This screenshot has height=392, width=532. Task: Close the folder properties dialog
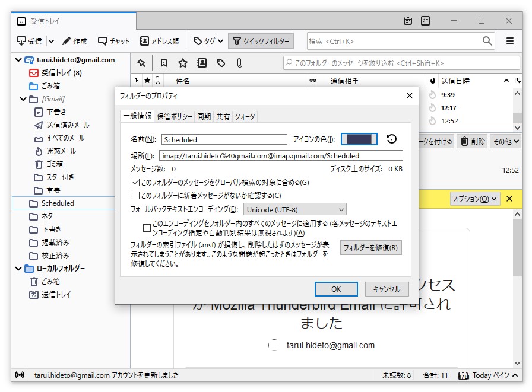click(410, 96)
